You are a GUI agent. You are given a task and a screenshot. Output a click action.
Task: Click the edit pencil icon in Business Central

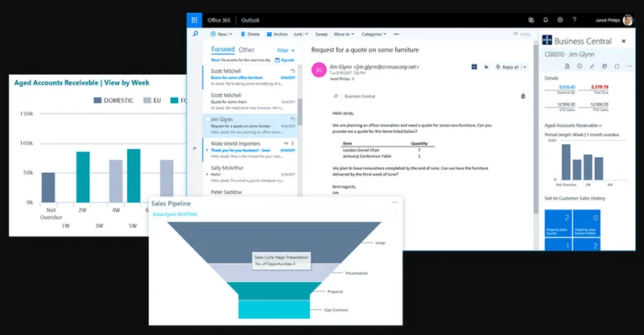pos(592,66)
